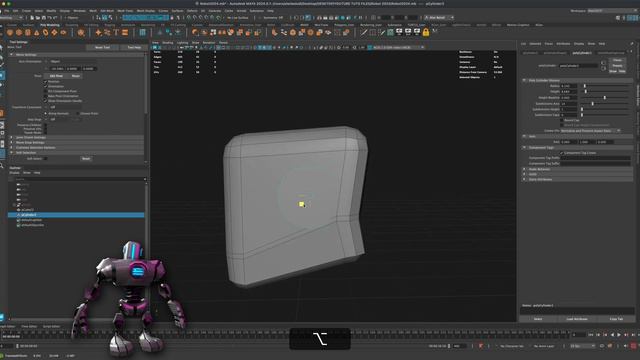Image resolution: width=640 pixels, height=360 pixels.
Task: Select the highlighted Move tool in the toolbox
Action: point(2,76)
